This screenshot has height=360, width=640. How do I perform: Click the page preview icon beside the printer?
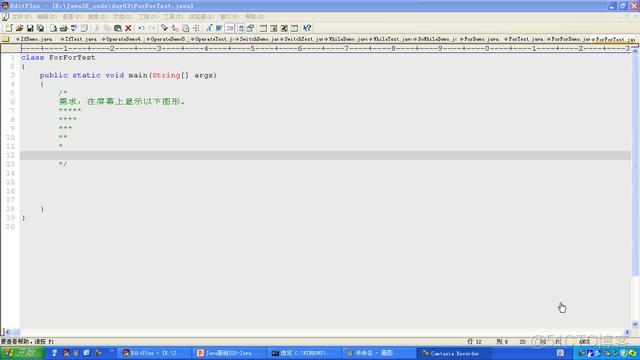pyautogui.click(x=53, y=28)
